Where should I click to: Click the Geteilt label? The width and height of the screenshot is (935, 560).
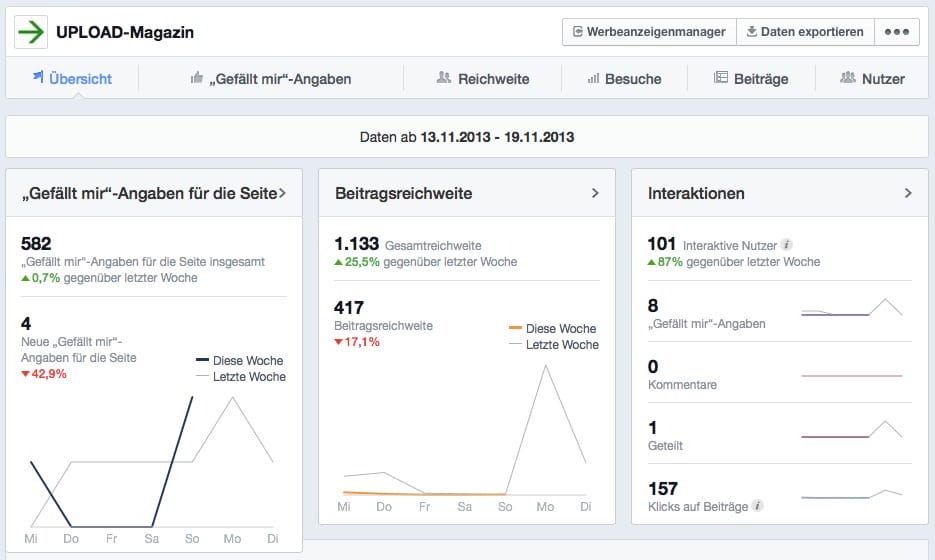[665, 445]
